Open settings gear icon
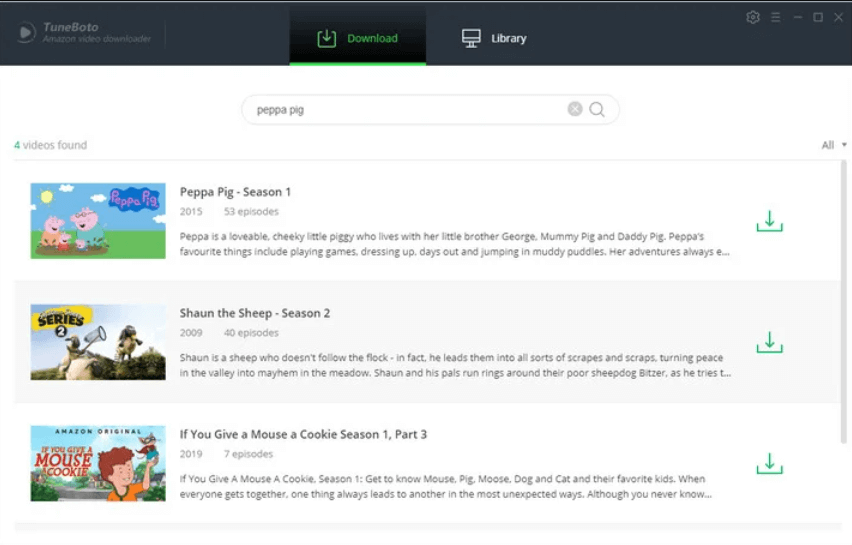852x545 pixels. pyautogui.click(x=753, y=17)
